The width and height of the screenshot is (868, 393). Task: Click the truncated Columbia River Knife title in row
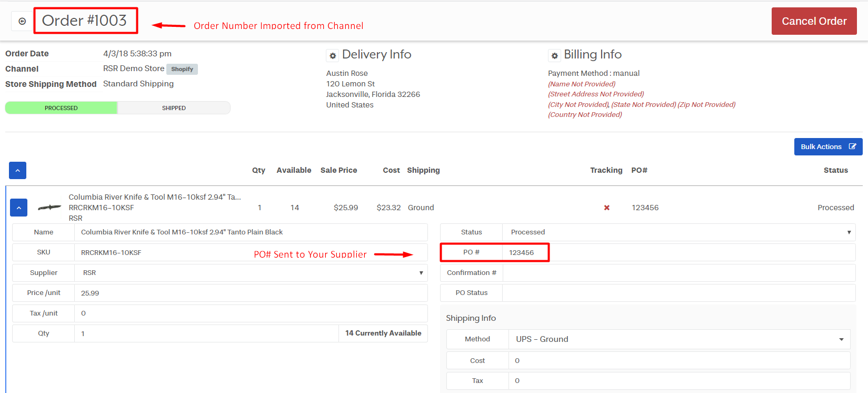coord(155,197)
